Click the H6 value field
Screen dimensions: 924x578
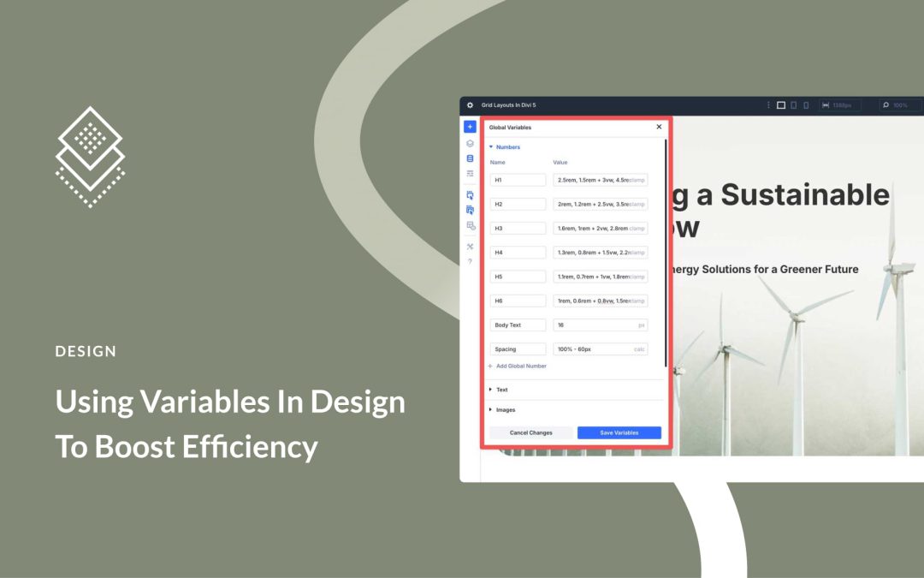[x=601, y=301]
